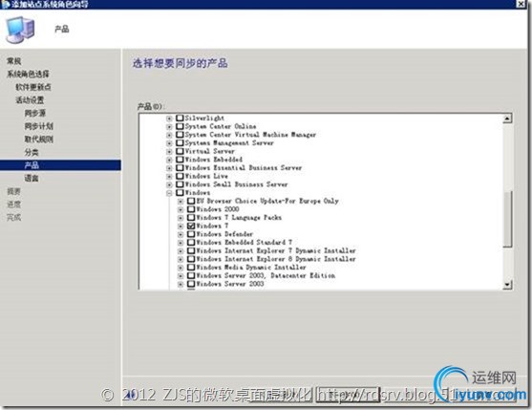
Task: Check Windows 7 Language Packs checkbox
Action: 191,217
